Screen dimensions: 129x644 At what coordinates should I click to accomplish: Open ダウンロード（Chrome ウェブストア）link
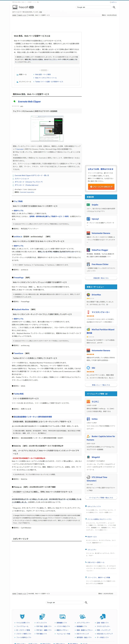(29, 182)
